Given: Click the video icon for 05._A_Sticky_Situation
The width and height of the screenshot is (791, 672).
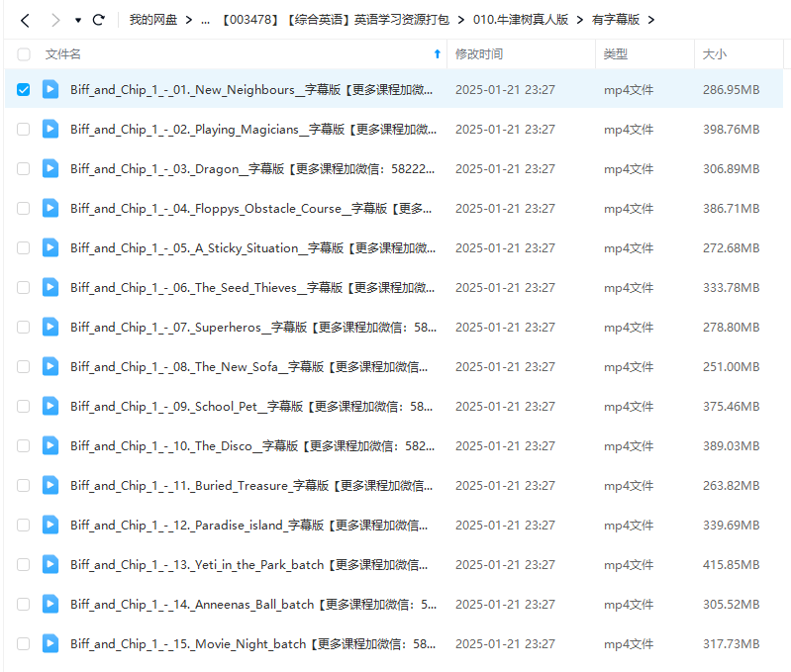Looking at the screenshot, I should click(49, 247).
